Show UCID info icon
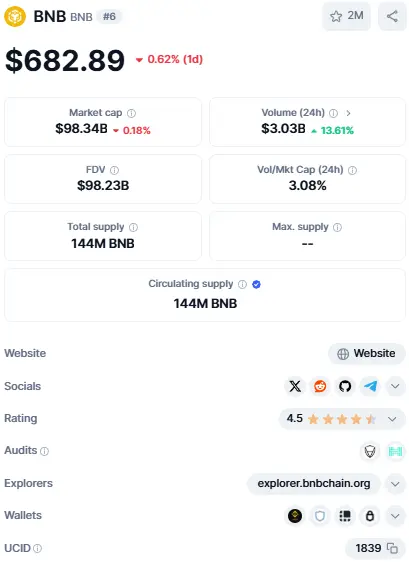409x562 pixels. (x=38, y=548)
